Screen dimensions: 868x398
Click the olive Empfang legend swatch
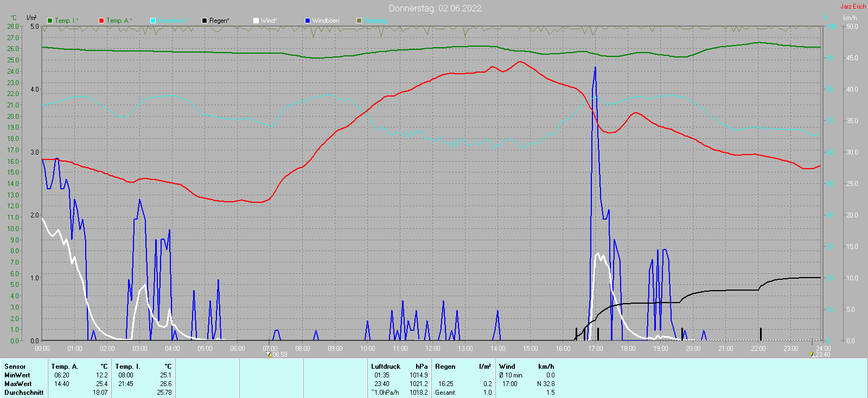click(359, 21)
